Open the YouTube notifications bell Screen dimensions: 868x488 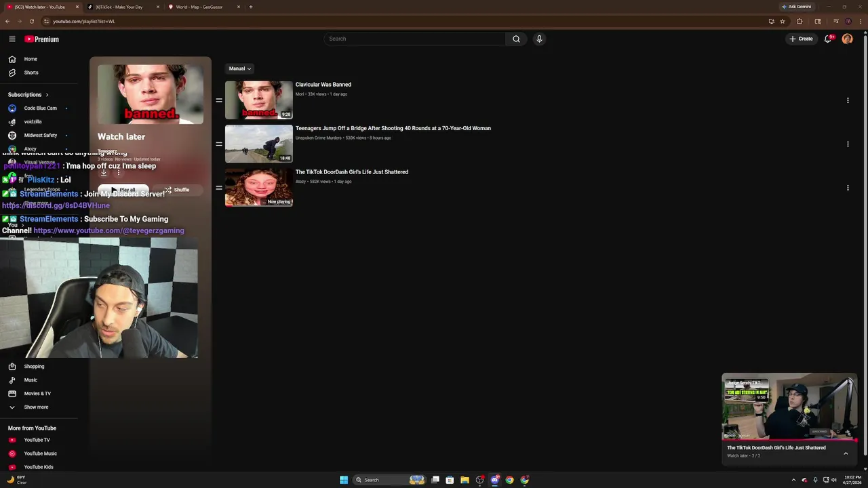point(828,39)
